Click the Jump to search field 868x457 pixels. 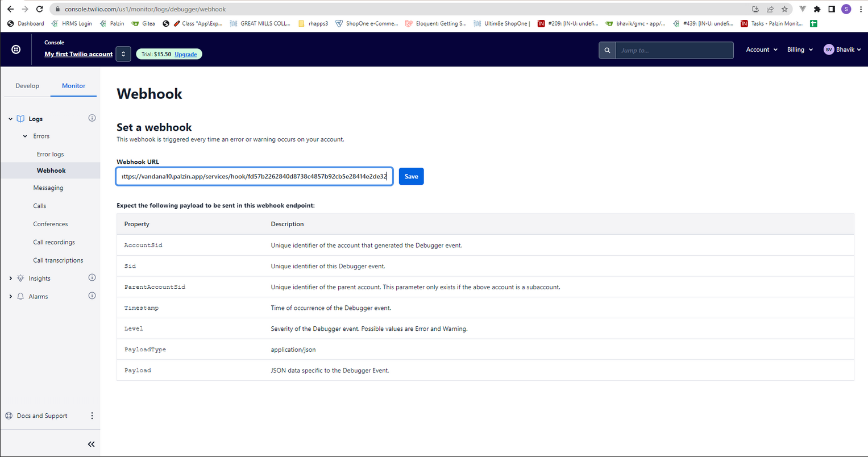coord(674,50)
